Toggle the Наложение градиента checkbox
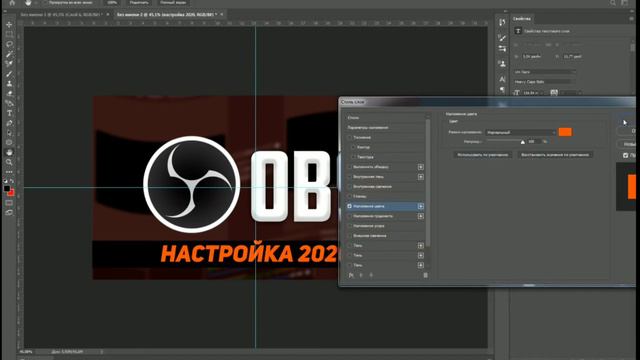 pos(349,216)
